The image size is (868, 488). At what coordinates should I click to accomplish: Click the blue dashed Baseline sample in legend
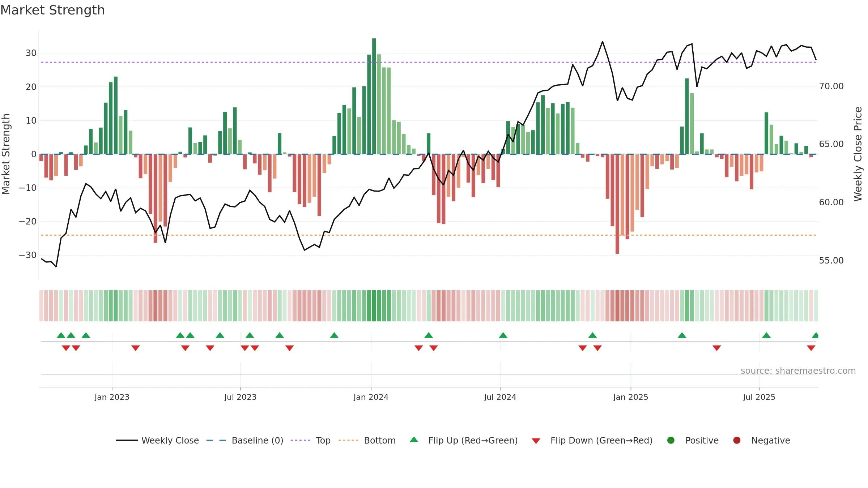(x=216, y=440)
